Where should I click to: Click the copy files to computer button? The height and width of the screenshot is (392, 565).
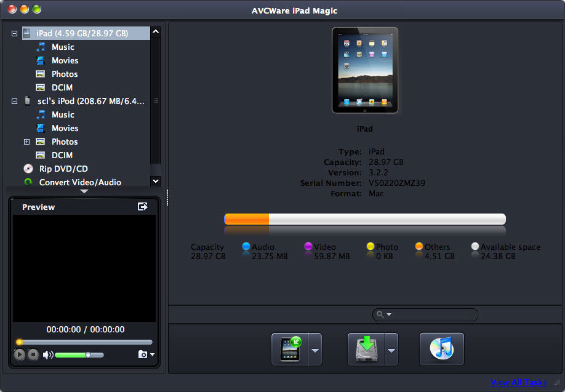pyautogui.click(x=366, y=349)
